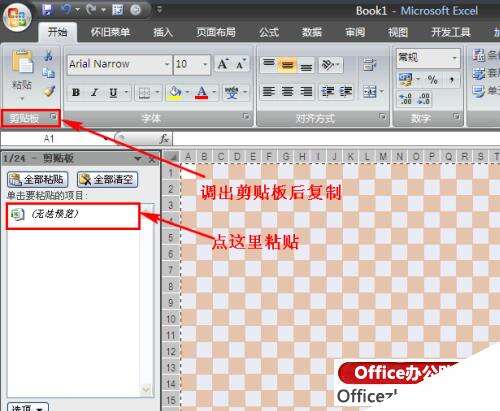Open clipboard dialog launcher 剪贴板
The height and width of the screenshot is (411, 500).
pyautogui.click(x=53, y=116)
